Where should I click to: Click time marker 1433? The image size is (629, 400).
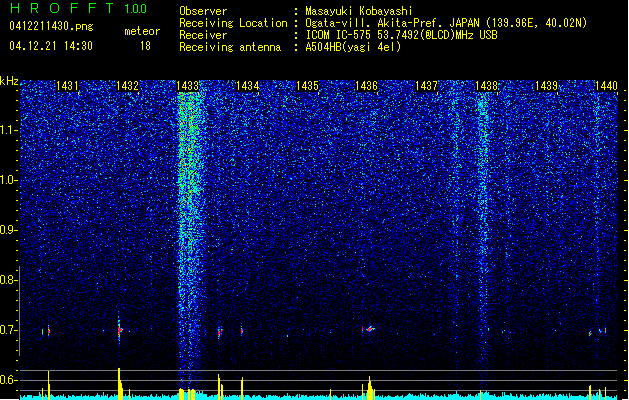point(187,86)
